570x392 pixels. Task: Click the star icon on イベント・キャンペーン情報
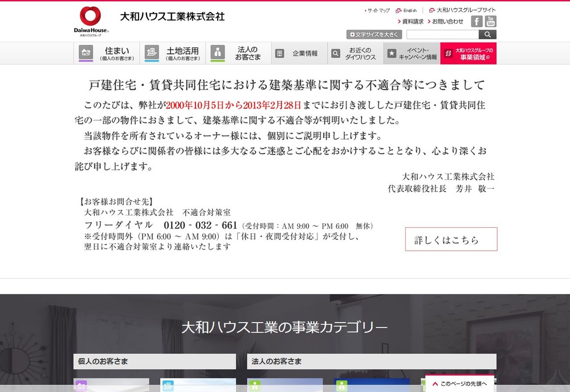(392, 52)
